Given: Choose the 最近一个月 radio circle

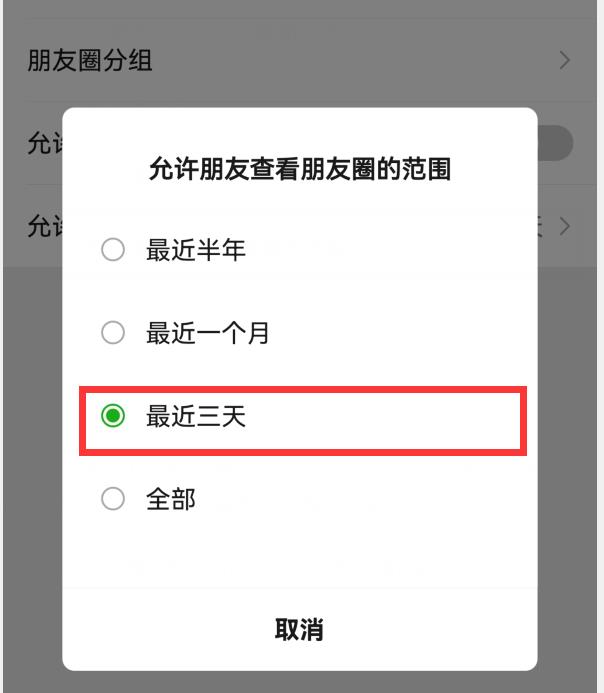Looking at the screenshot, I should [113, 333].
